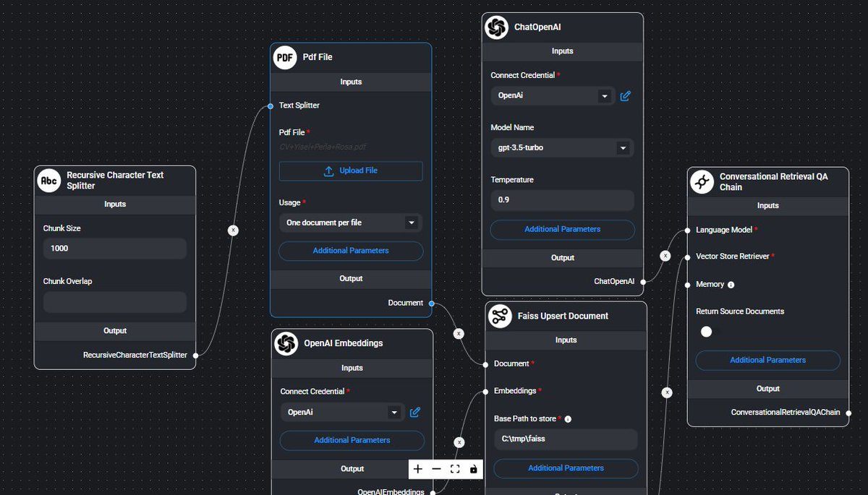Open the Usage dropdown in Pdf File

pyautogui.click(x=351, y=223)
